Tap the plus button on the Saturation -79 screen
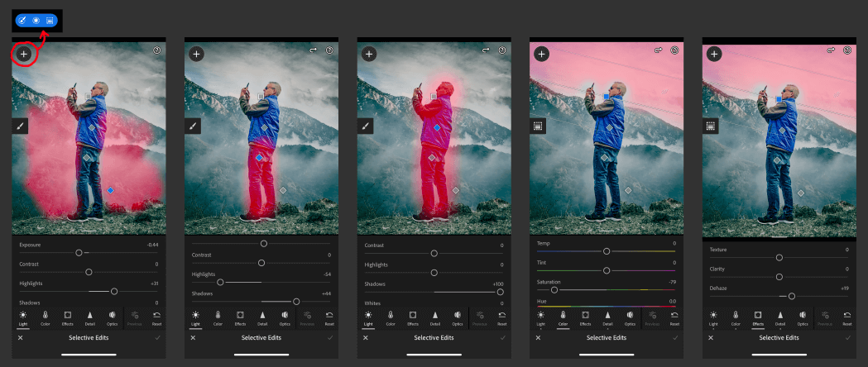Image resolution: width=868 pixels, height=367 pixels. coord(541,54)
